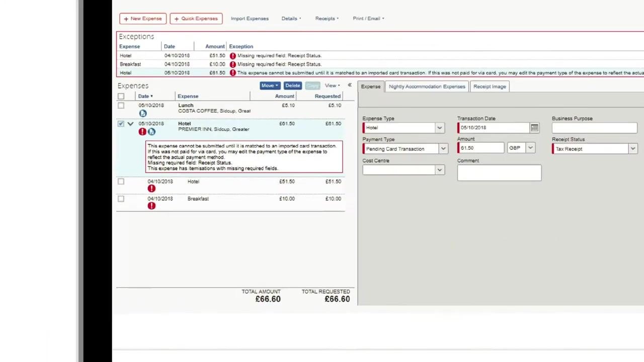Open the Cost Centre dropdown

(439, 170)
